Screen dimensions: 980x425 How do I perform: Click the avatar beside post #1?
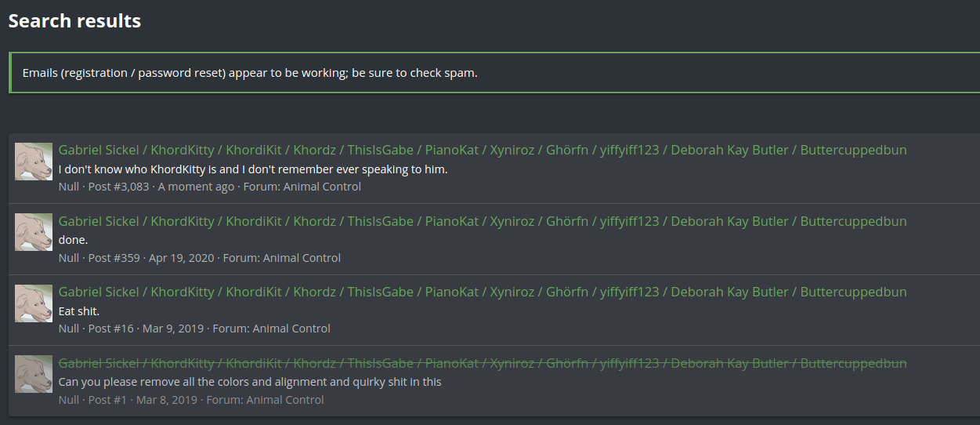point(34,374)
